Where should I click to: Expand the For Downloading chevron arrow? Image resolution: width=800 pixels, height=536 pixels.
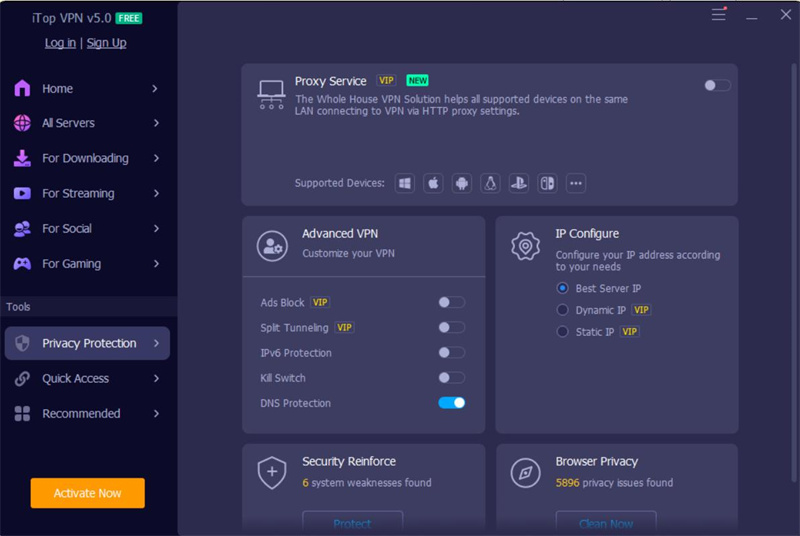pyautogui.click(x=156, y=158)
